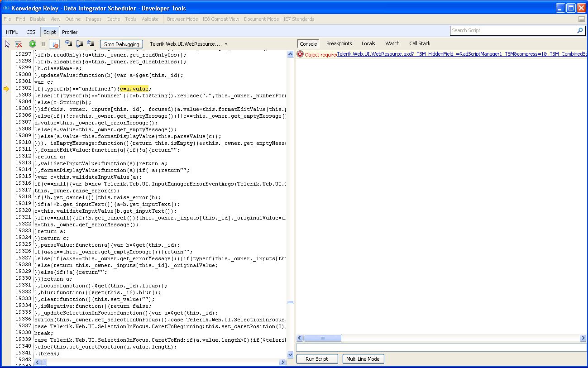Open the Tools menu
Screen dimensions: 588x368
[x=131, y=19]
